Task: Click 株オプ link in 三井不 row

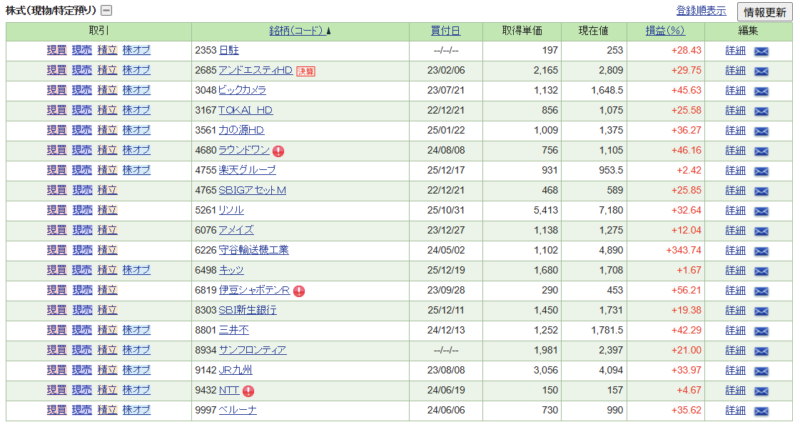Action: pos(136,331)
